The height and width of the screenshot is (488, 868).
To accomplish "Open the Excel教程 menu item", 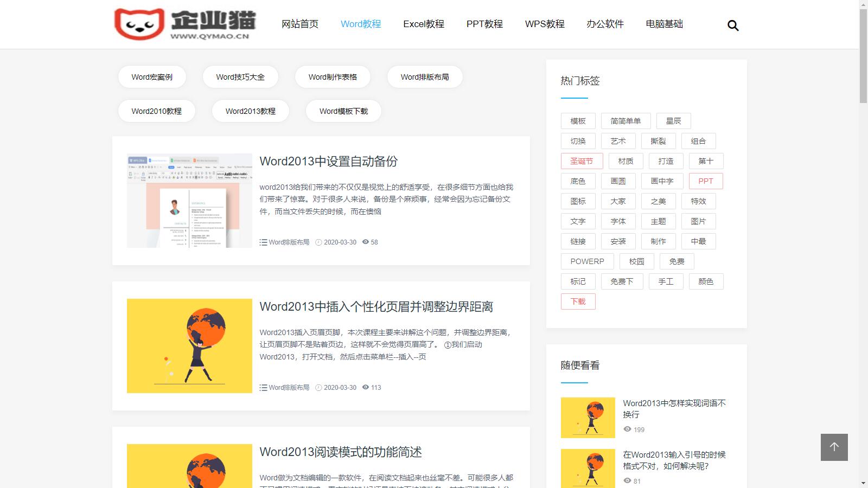I will pyautogui.click(x=423, y=24).
